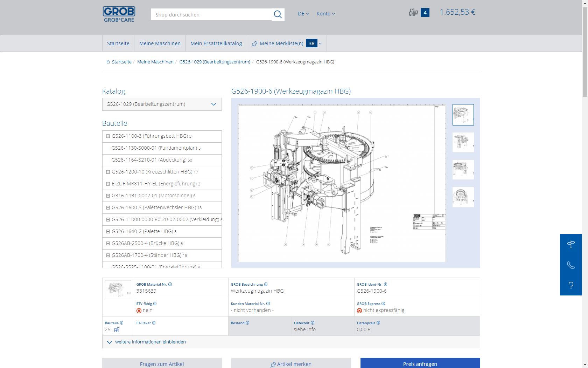Screen dimensions: 588x368
Task: Select the second drawing thumbnail
Action: tap(463, 142)
